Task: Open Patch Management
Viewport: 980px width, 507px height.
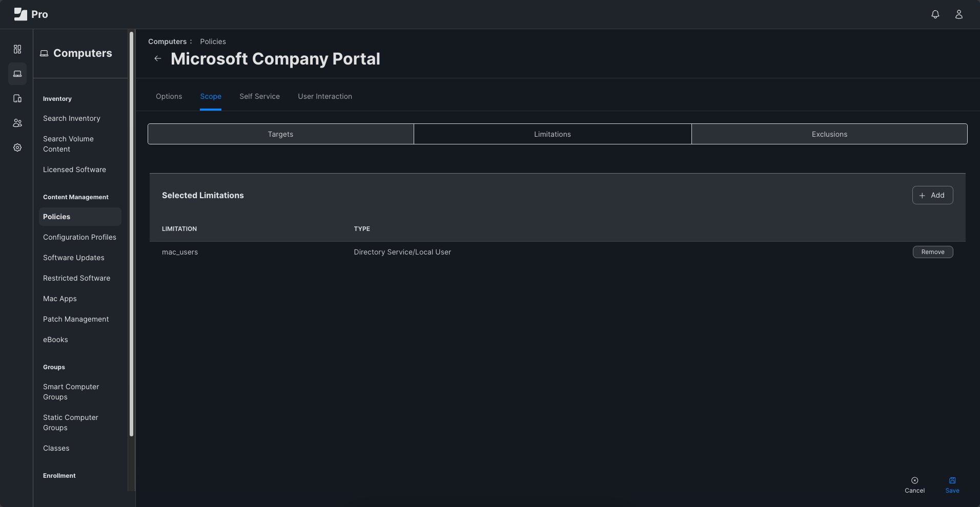Action: coord(76,319)
